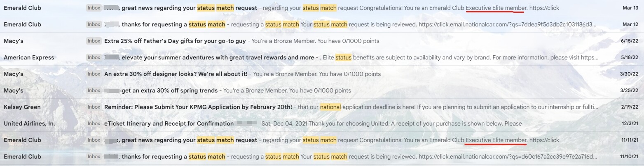
Task: Open Macy's Father's Day gifts email
Action: 322,41
